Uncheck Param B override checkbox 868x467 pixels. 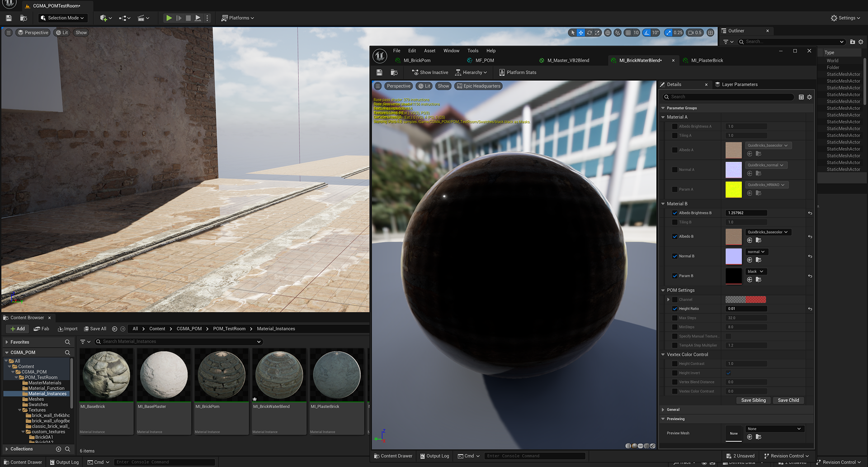(675, 276)
